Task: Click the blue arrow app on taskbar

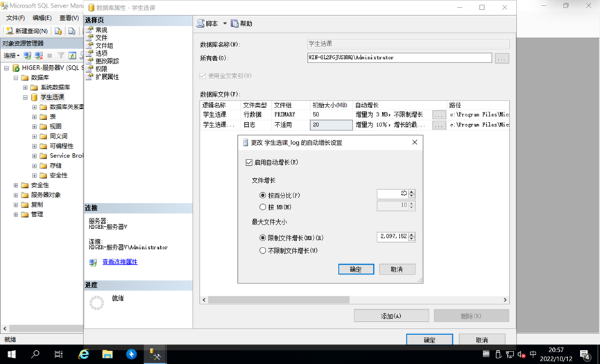Action: click(131, 354)
